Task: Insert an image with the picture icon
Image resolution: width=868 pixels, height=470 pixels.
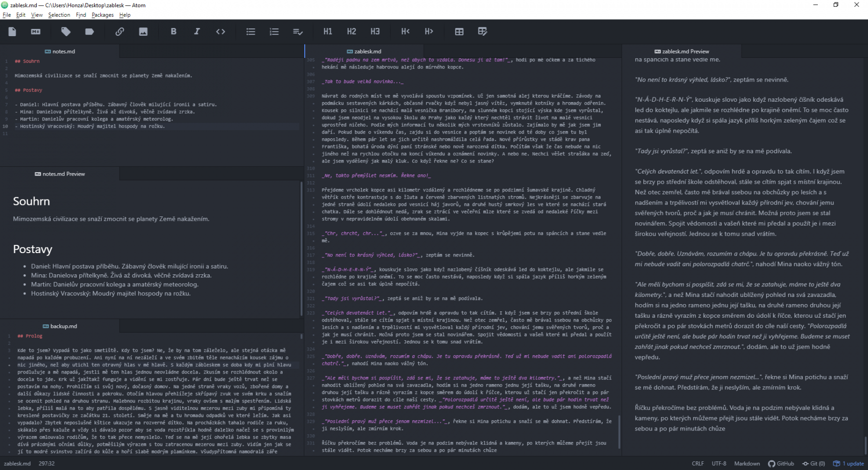Action: click(x=143, y=32)
